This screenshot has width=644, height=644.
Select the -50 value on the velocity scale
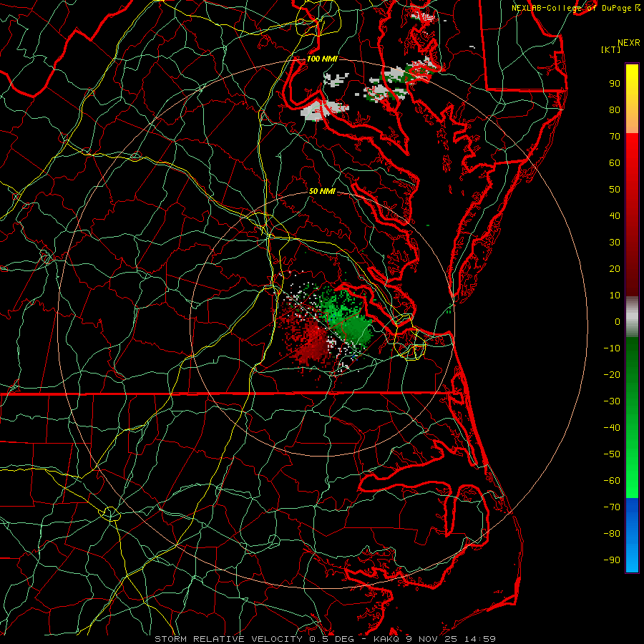pyautogui.click(x=612, y=454)
